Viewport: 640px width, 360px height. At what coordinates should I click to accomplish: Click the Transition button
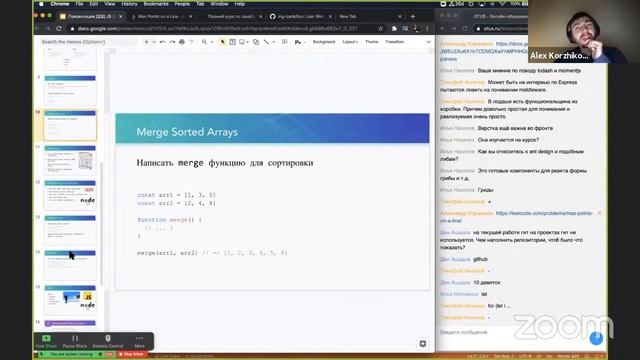(x=394, y=42)
